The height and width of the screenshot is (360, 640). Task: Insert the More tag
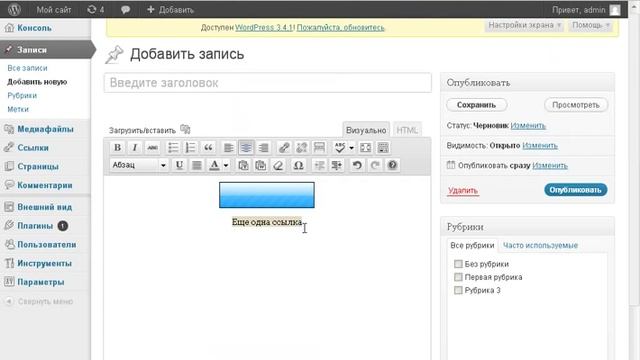point(319,147)
